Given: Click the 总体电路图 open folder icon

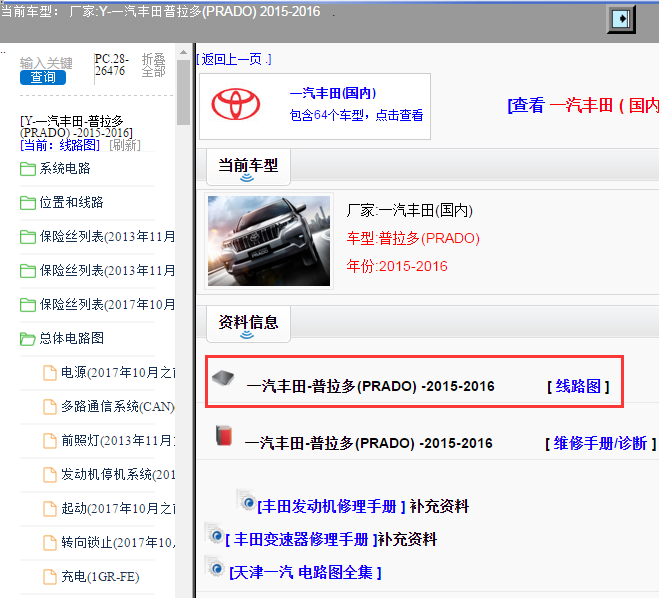Looking at the screenshot, I should coord(28,339).
